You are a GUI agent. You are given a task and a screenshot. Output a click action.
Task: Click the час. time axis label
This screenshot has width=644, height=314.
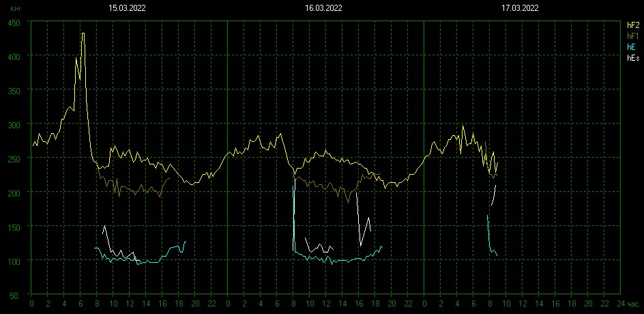(634, 303)
